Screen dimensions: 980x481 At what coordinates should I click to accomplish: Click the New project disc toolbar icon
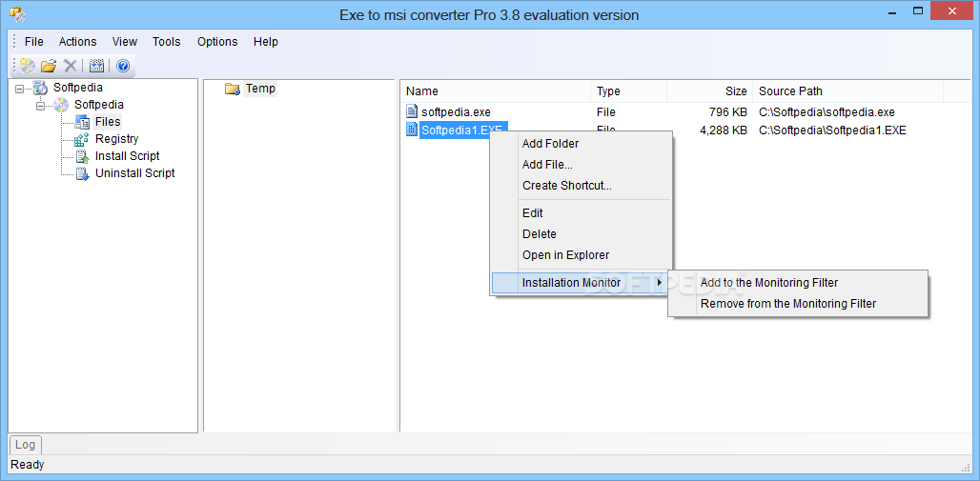pos(28,66)
